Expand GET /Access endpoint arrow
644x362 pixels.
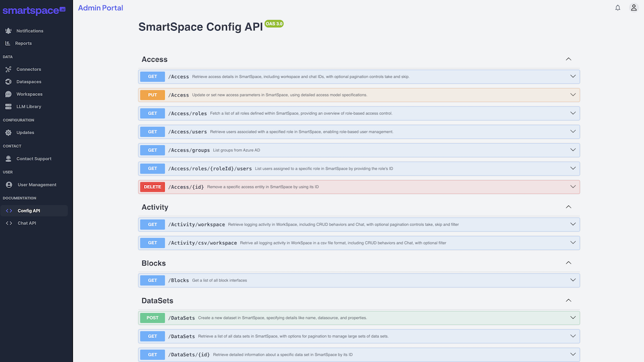573,76
